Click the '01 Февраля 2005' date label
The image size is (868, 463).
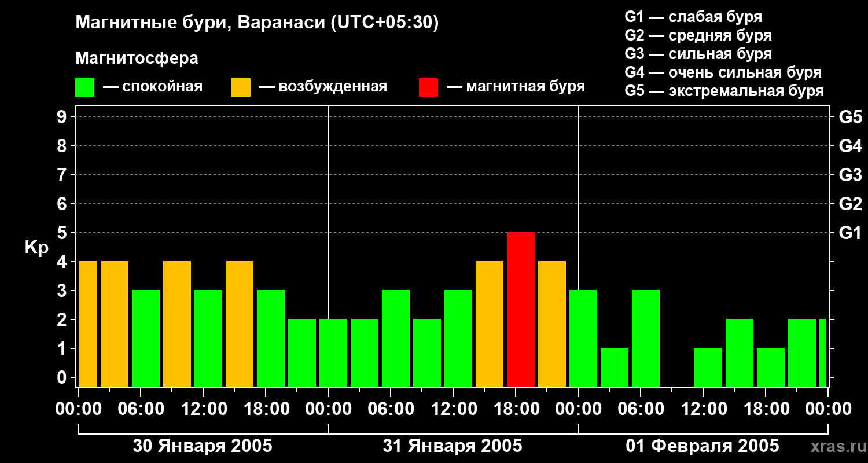[x=703, y=446]
